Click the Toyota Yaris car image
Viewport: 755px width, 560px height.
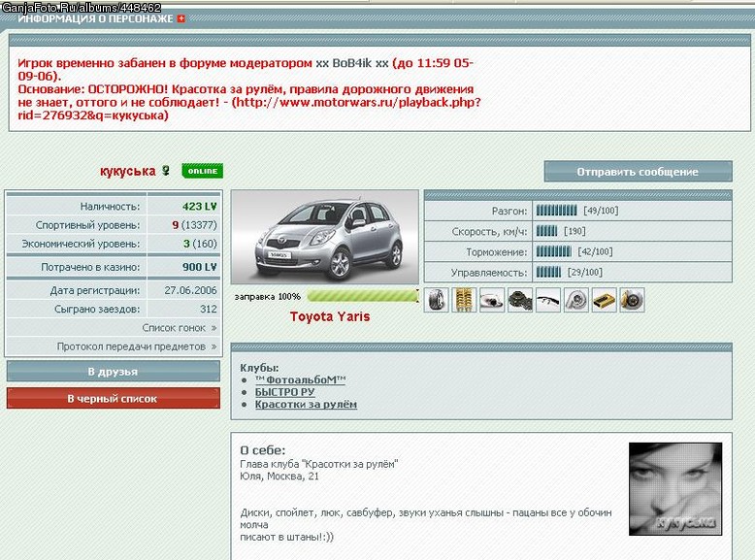pyautogui.click(x=325, y=237)
